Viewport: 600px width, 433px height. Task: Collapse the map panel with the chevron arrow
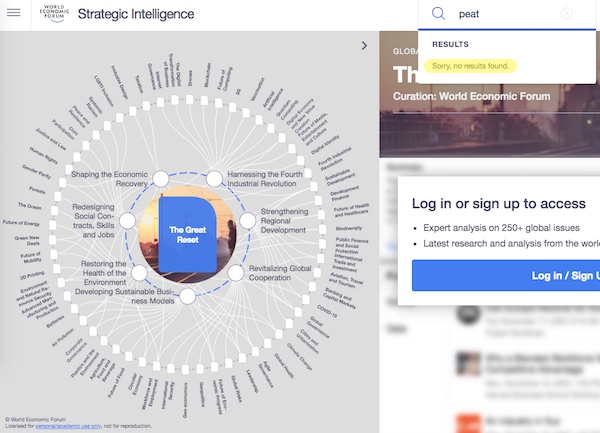click(364, 45)
